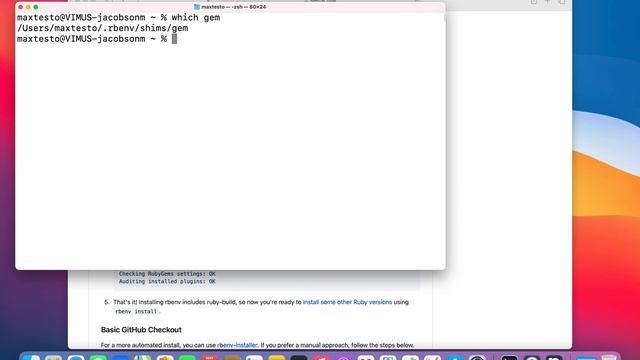Open Safari's tab overview icon
The image size is (640, 360).
[562, 2]
